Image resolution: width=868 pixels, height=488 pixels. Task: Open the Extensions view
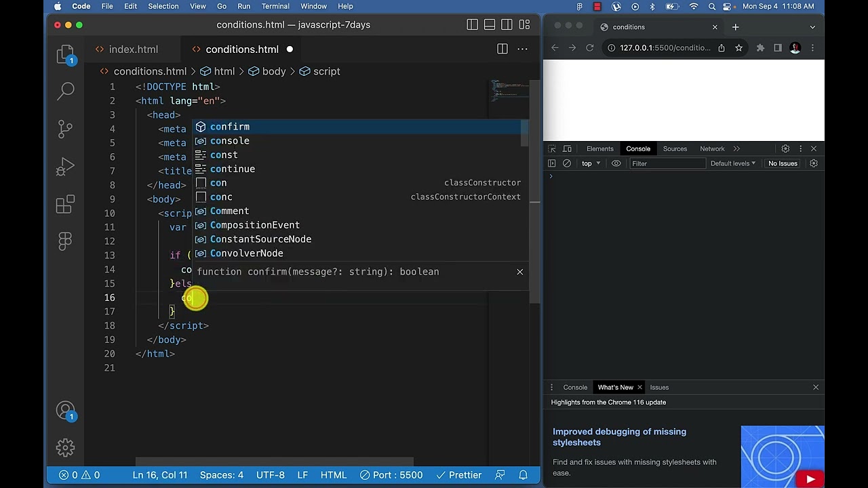(66, 204)
